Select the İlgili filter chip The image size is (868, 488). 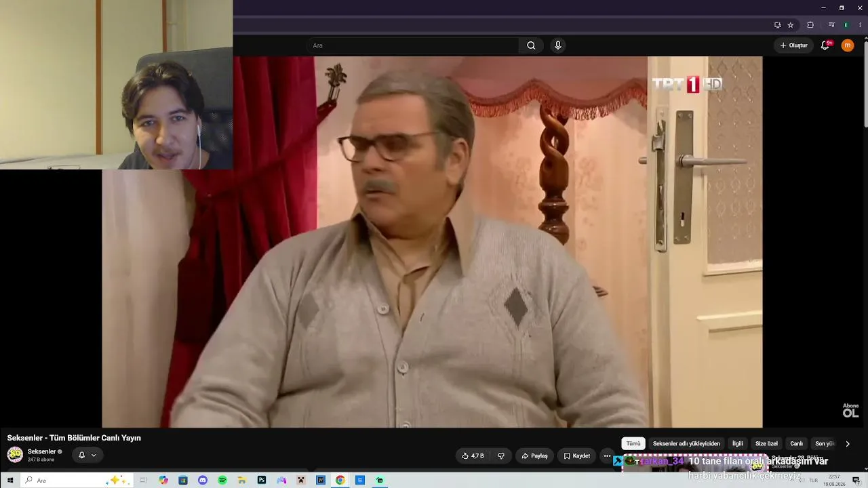(x=737, y=444)
